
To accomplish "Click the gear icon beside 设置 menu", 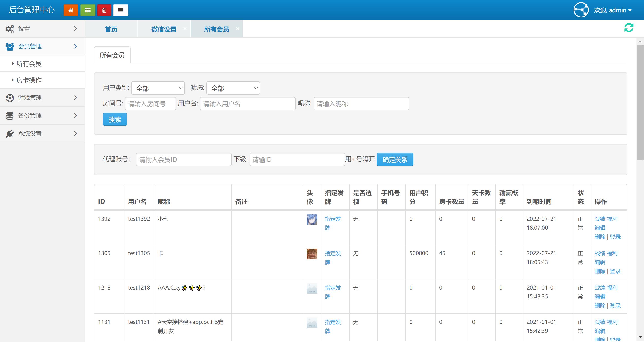I will [9, 28].
